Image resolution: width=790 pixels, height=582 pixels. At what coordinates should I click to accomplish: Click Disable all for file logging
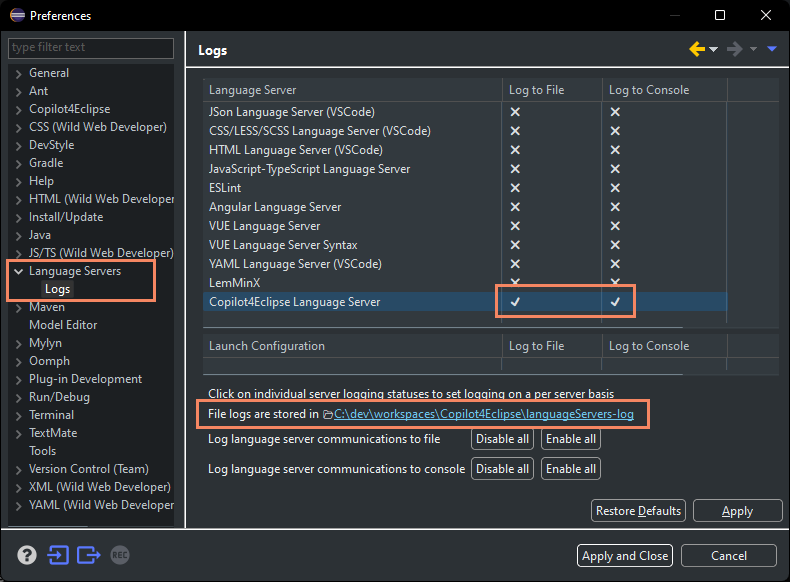502,439
